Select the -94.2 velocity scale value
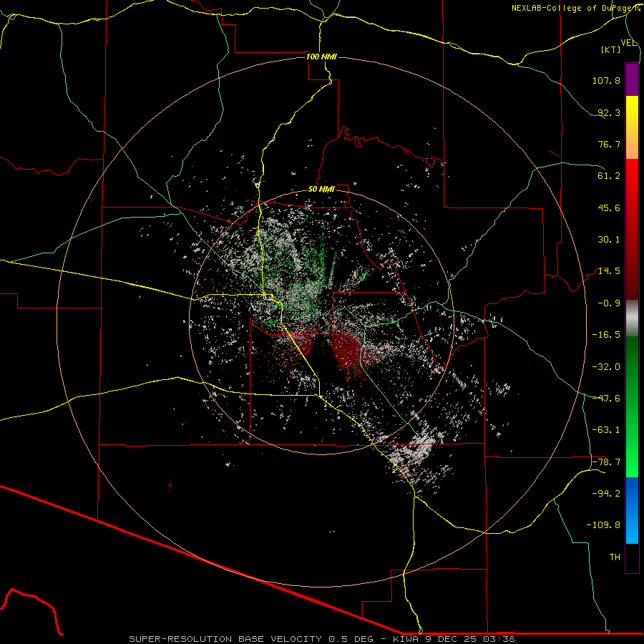Screen dimensions: 644x644 606,494
